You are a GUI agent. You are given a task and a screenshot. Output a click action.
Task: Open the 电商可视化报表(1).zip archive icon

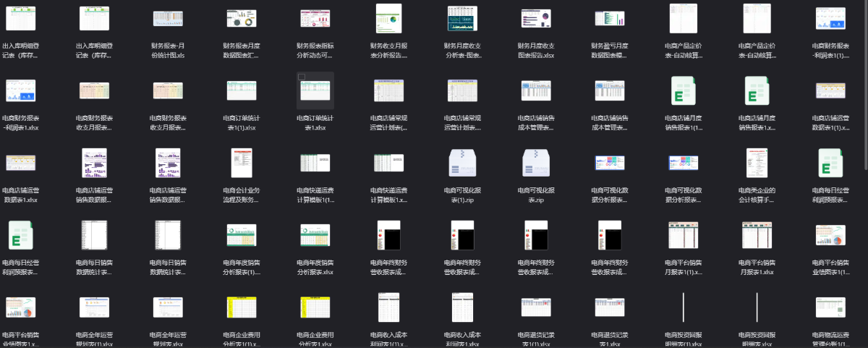(x=462, y=164)
